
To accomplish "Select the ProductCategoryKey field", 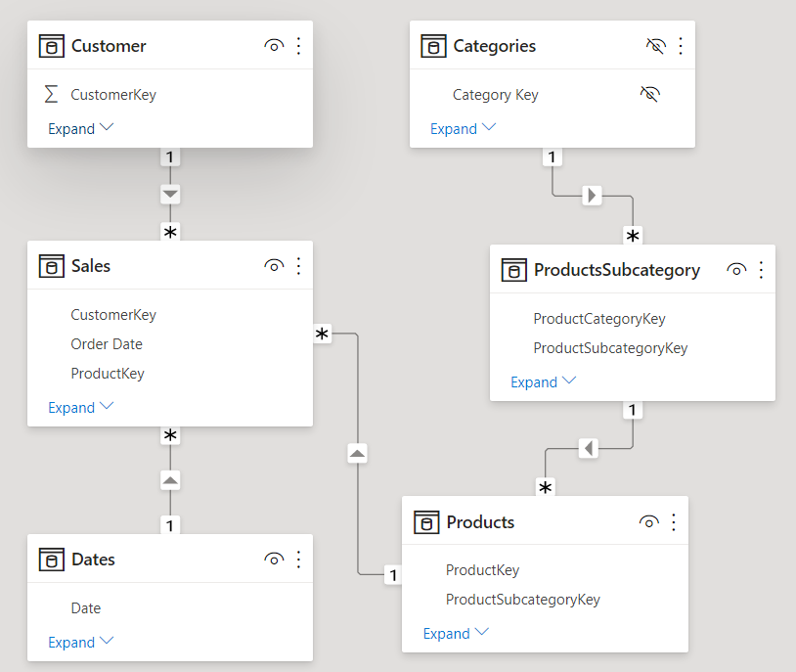I will (x=599, y=319).
